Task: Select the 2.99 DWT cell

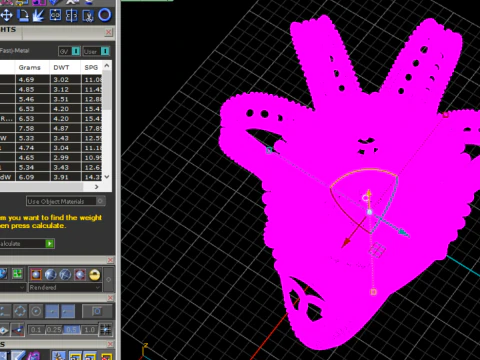Action: 65,157
